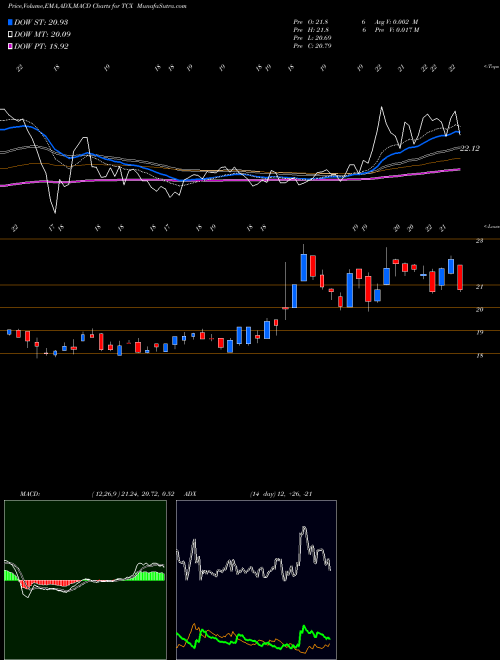This screenshot has height=660, width=500.
Task: Click the 'Pre H: 21.8' value
Action: 311,30
